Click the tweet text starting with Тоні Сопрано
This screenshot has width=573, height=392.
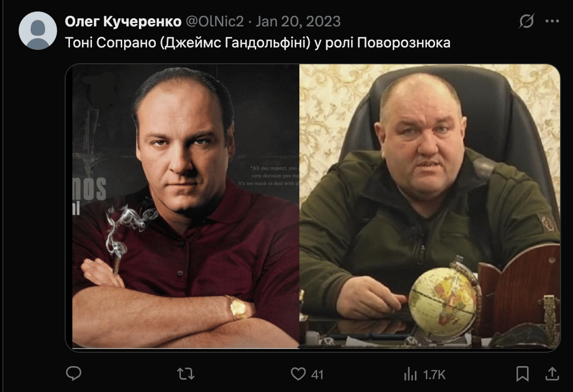point(257,43)
